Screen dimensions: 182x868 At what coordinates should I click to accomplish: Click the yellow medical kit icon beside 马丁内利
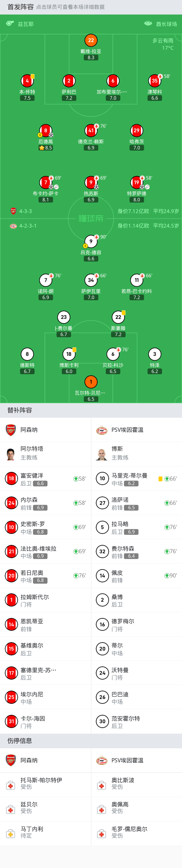click(x=11, y=834)
